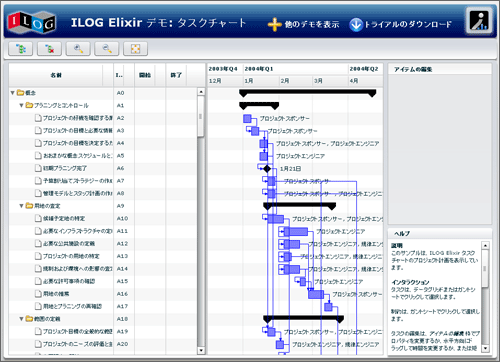This screenshot has height=362, width=500.
Task: Click the ヘルプ panel header
Action: tap(440, 233)
